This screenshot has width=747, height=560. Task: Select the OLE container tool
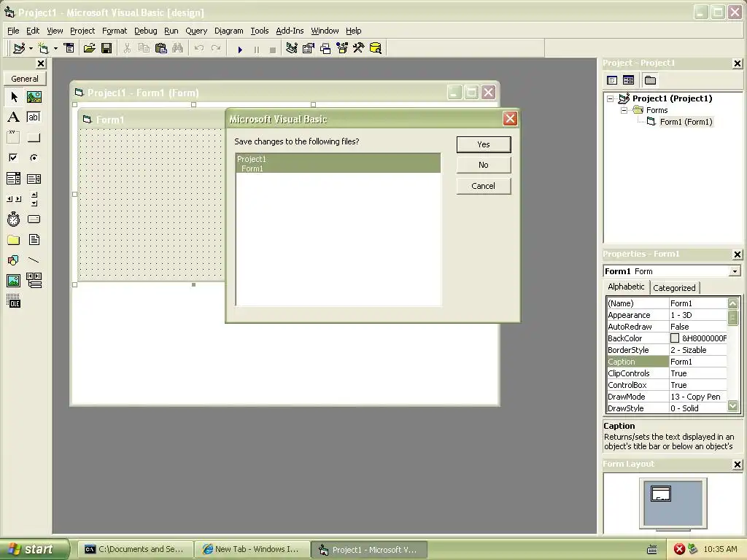pyautogui.click(x=14, y=301)
